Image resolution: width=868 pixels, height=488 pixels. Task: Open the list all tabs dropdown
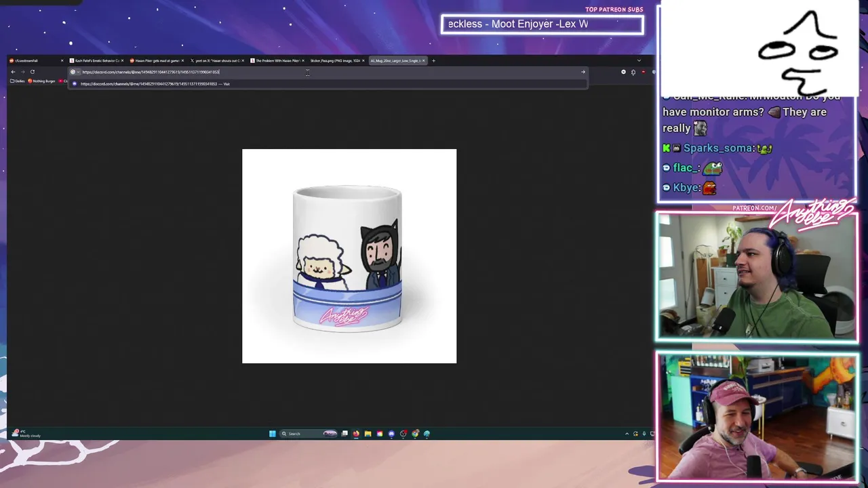pos(639,60)
